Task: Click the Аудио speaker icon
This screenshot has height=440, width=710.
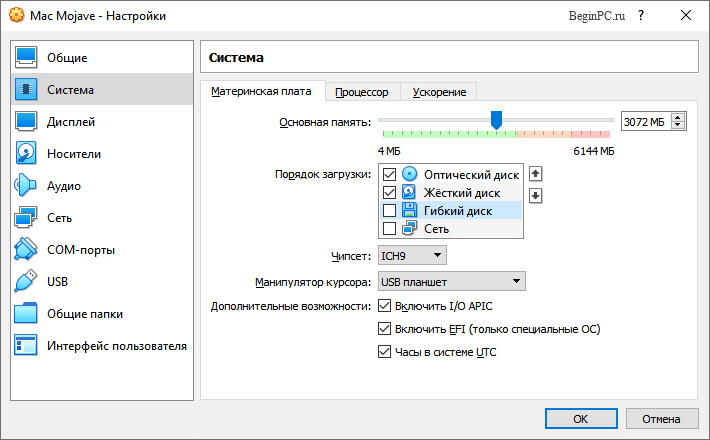Action: click(26, 185)
